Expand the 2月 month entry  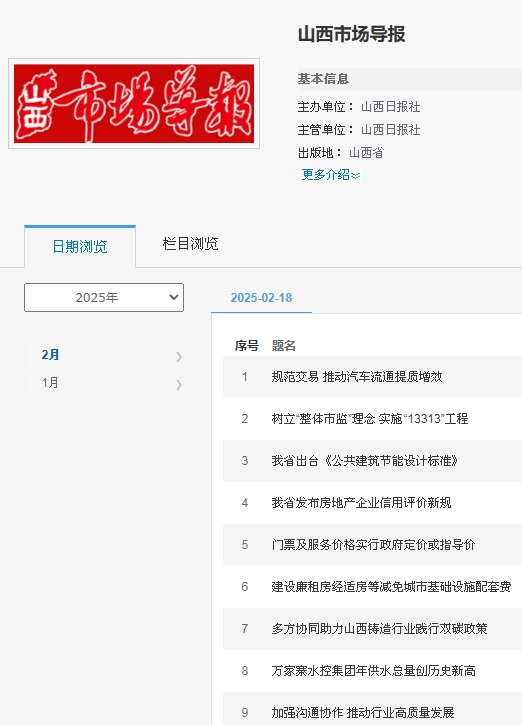pos(50,355)
